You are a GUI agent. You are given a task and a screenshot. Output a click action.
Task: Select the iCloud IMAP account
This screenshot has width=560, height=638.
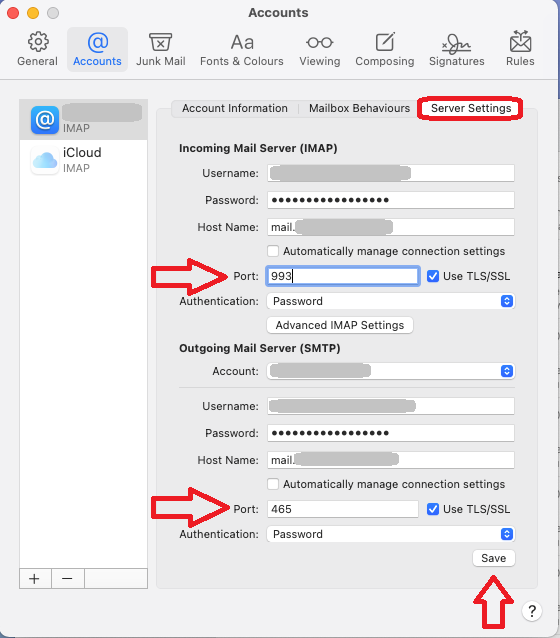[83, 160]
